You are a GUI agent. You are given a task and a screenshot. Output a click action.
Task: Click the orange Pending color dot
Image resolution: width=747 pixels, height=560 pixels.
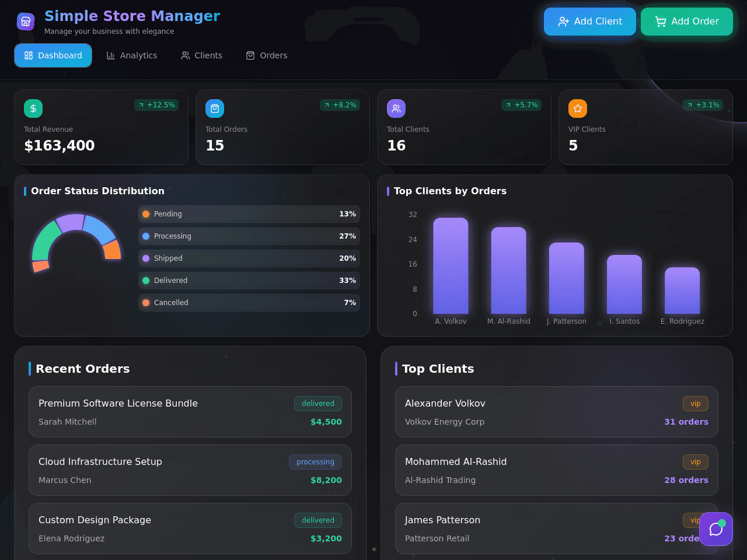146,214
